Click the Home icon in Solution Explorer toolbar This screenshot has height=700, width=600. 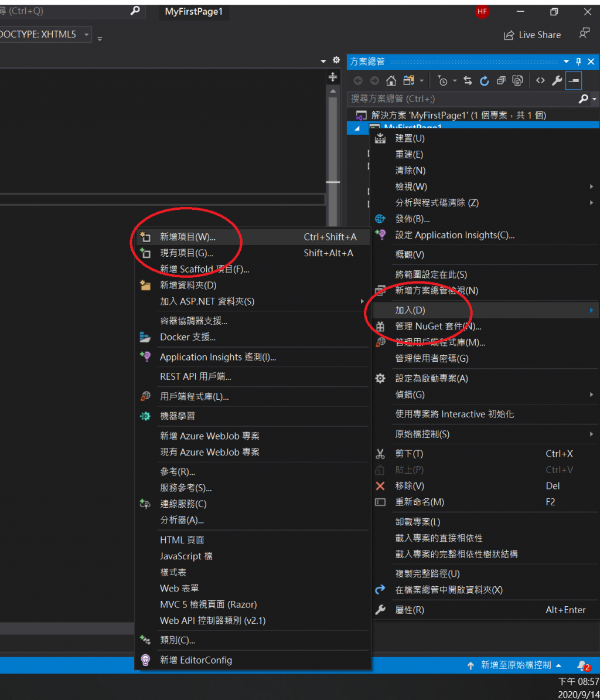391,81
